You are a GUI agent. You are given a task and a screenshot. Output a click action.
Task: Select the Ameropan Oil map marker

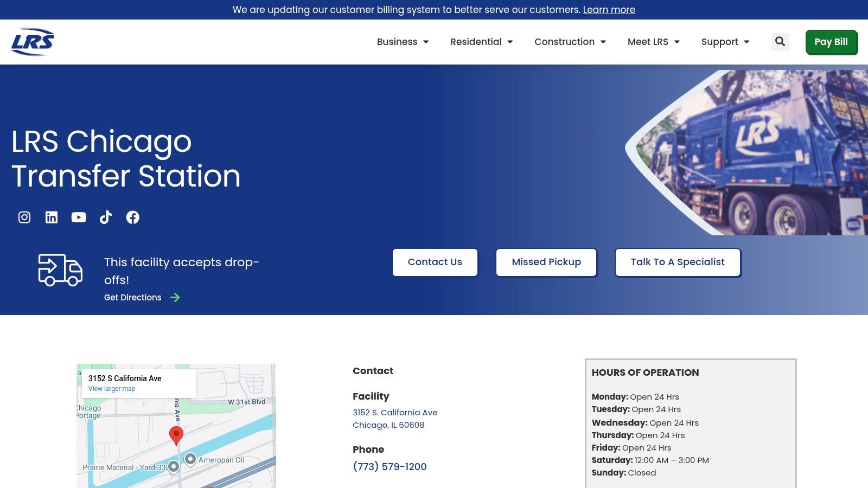tap(190, 459)
